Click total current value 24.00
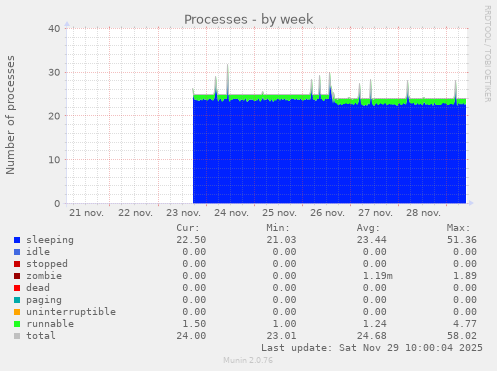 [191, 336]
